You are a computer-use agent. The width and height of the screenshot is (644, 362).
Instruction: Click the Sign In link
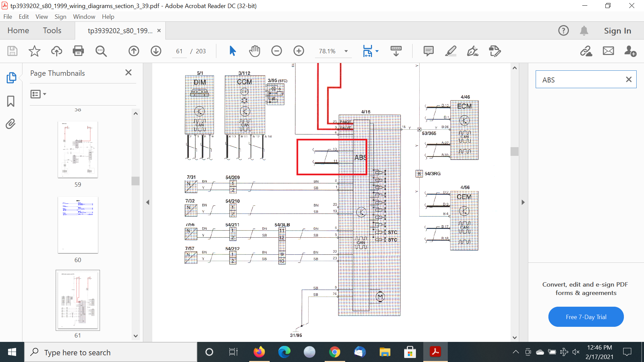point(617,31)
